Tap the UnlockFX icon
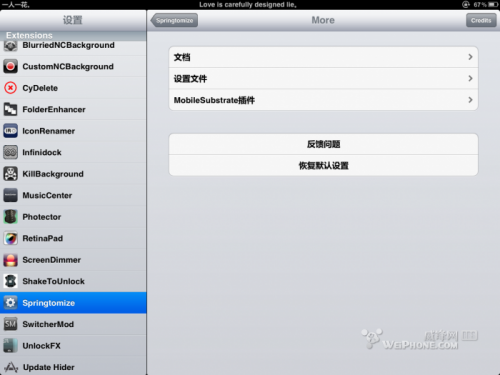The width and height of the screenshot is (500, 375). [x=10, y=346]
